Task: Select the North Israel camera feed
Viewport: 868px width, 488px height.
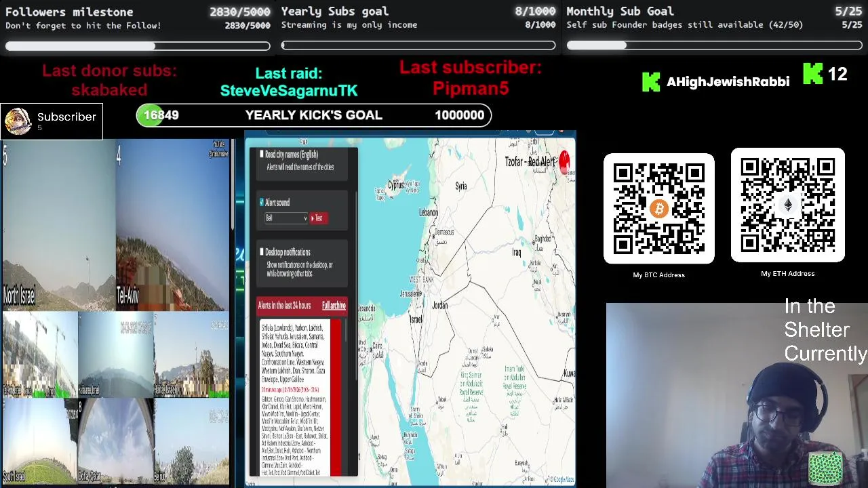Action: [58, 225]
